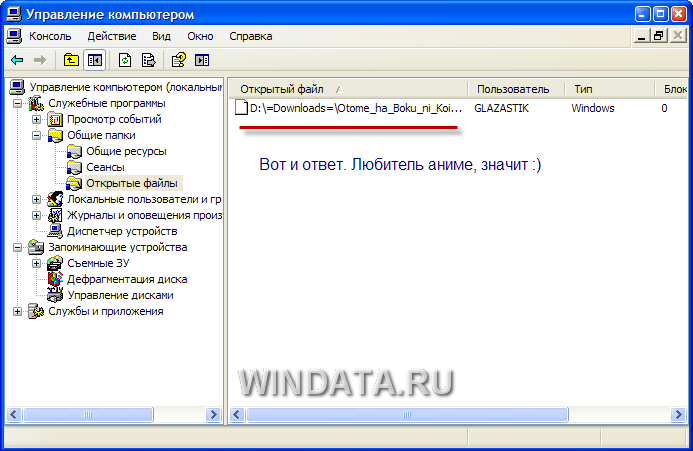Select Просмотр событий in tree
Image resolution: width=693 pixels, height=451 pixels.
[x=114, y=119]
